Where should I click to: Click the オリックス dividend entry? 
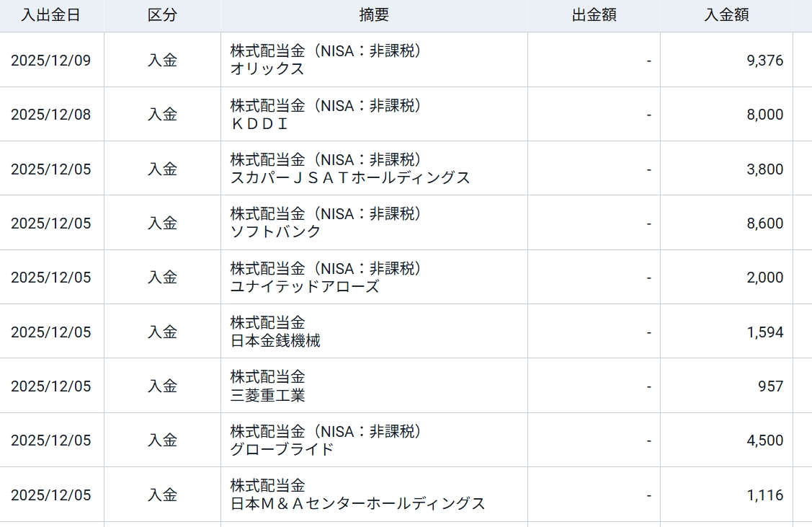pyautogui.click(x=267, y=69)
